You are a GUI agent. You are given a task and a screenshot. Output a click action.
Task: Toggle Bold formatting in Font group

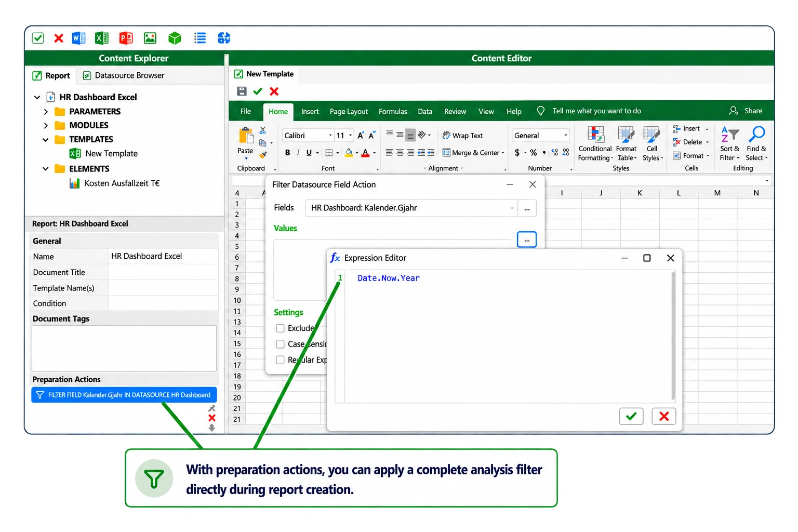coord(287,153)
